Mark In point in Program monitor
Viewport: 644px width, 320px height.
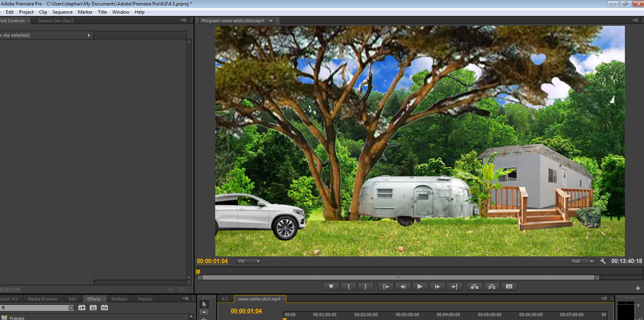tap(349, 286)
